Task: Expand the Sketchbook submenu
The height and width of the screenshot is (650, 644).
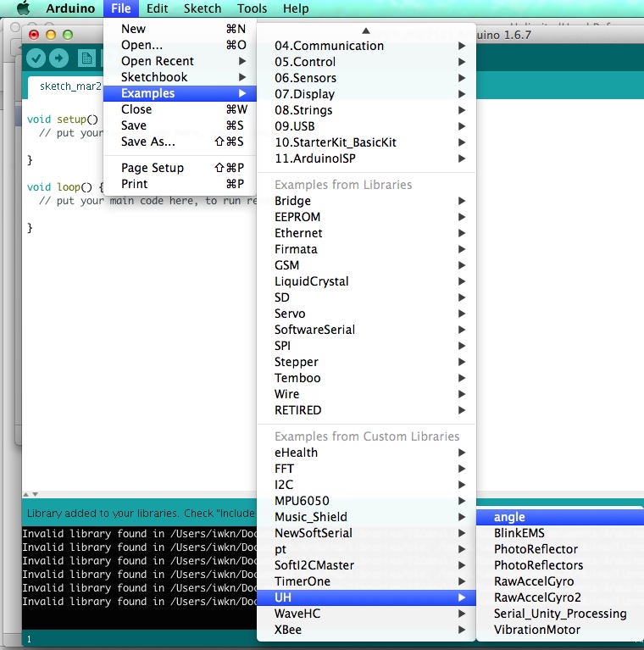Action: click(x=180, y=77)
